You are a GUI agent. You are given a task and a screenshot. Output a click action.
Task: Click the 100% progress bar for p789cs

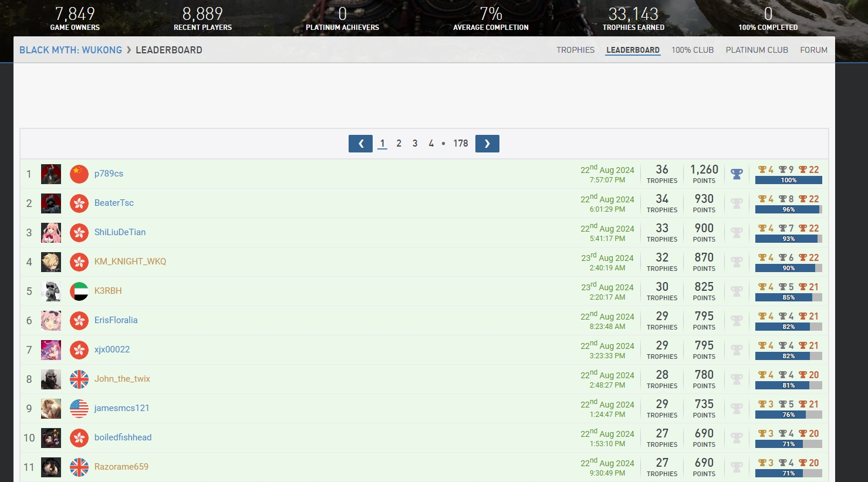pyautogui.click(x=789, y=180)
